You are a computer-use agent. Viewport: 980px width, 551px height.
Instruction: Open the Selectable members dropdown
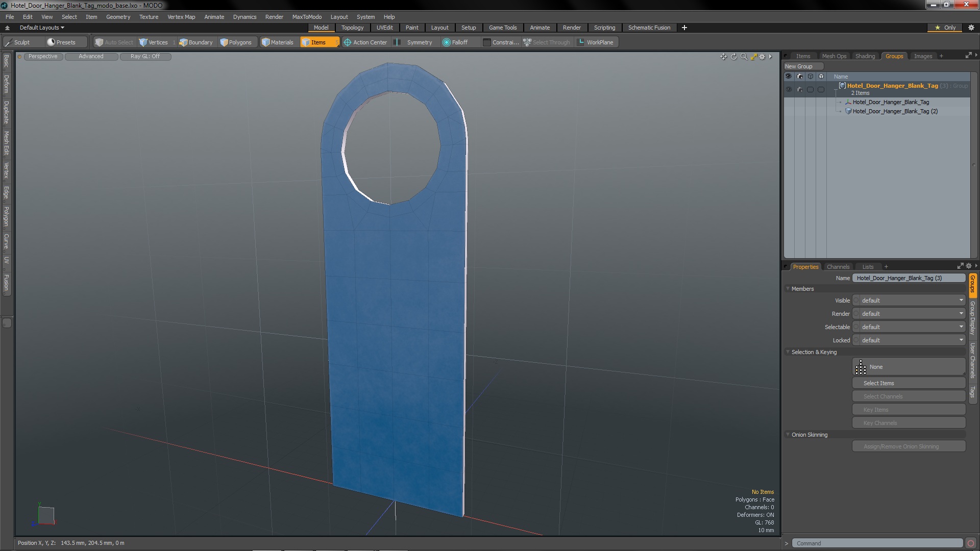click(909, 327)
